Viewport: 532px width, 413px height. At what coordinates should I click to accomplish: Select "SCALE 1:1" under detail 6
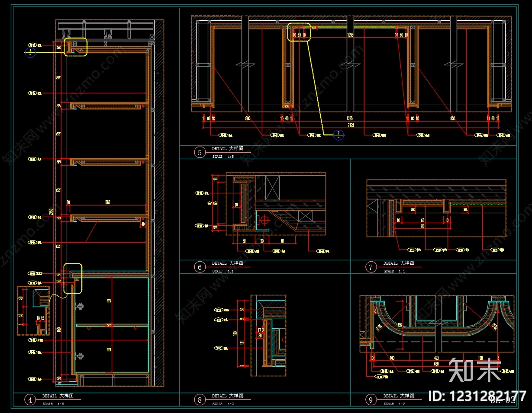pos(222,271)
